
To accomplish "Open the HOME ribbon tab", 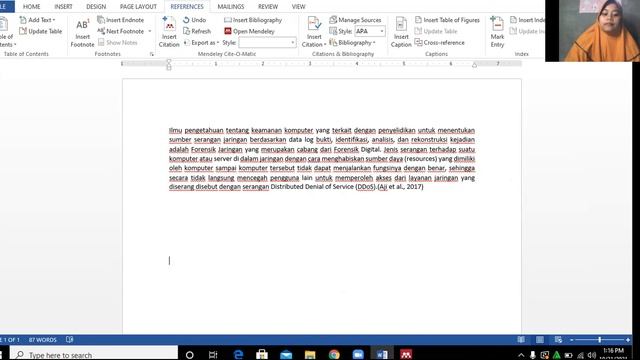I will coord(31,7).
